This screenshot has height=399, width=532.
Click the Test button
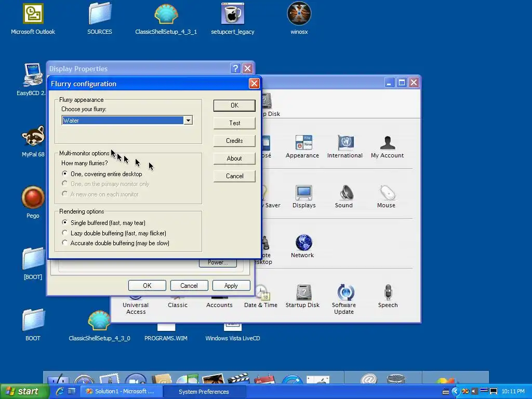click(x=234, y=123)
